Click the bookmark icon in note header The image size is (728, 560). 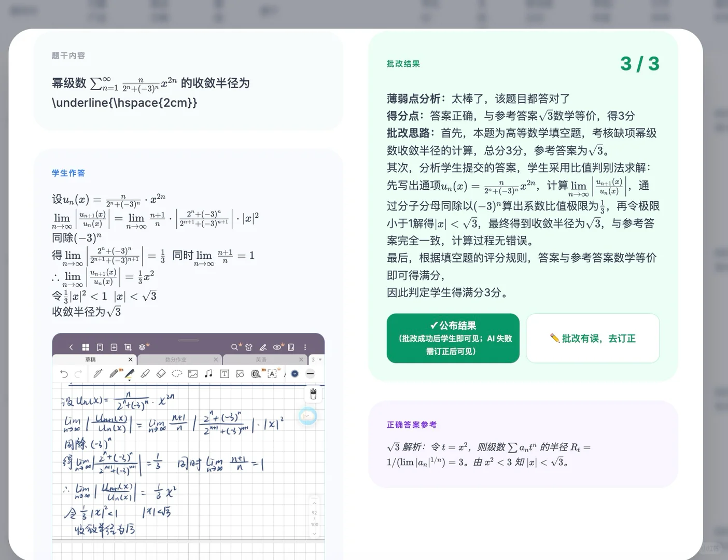click(x=100, y=347)
